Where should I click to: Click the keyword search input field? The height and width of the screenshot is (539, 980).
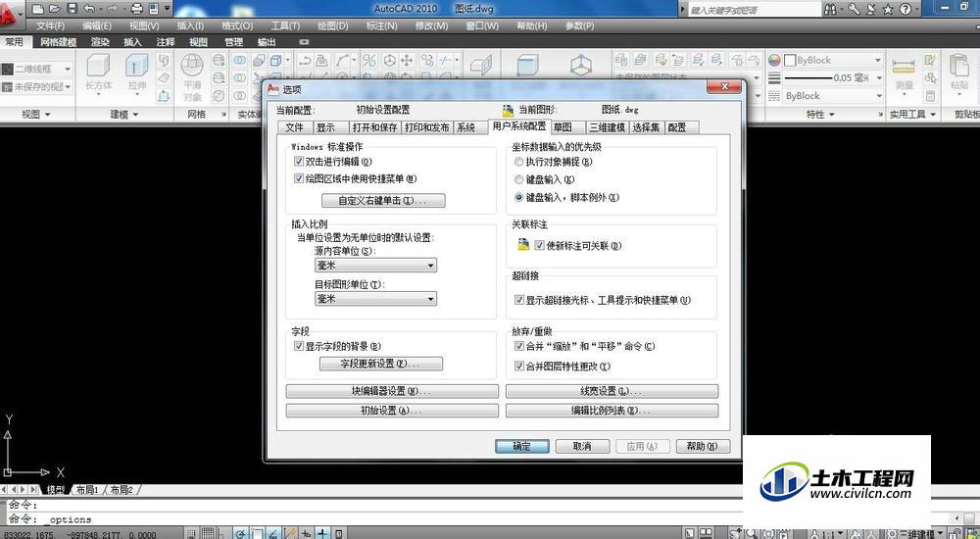(753, 10)
